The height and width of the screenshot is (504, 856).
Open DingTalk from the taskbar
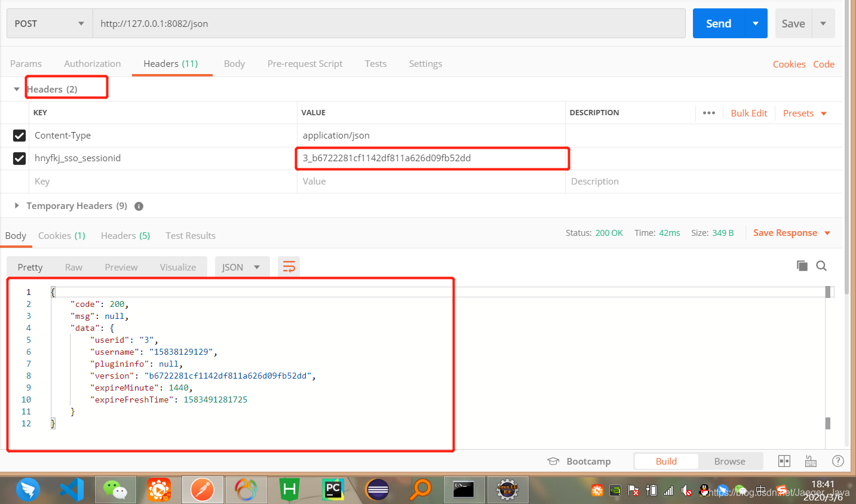[28, 490]
